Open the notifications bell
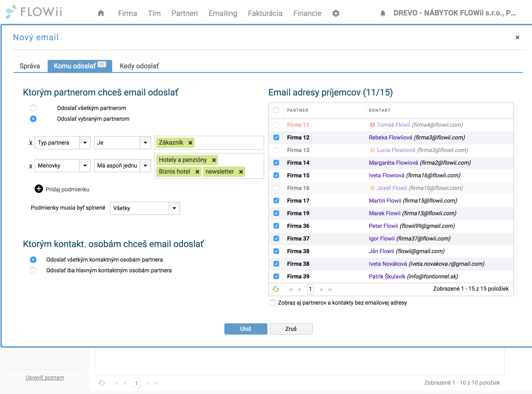Screen dimensions: 532x394 click(x=383, y=13)
